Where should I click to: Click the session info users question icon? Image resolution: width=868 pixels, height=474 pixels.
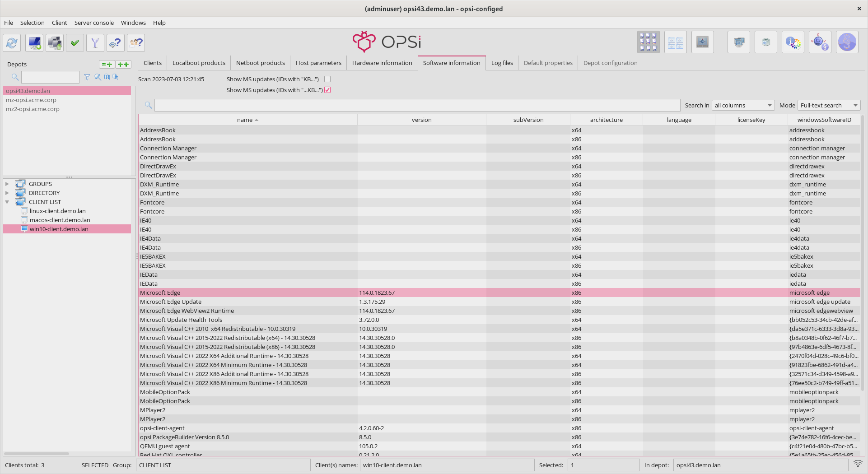(x=136, y=43)
